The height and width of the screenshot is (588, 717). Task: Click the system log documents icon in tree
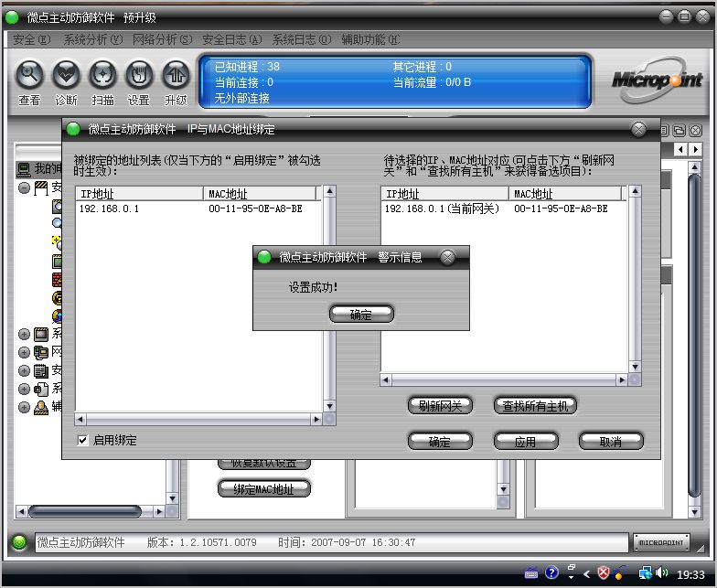[x=41, y=390]
